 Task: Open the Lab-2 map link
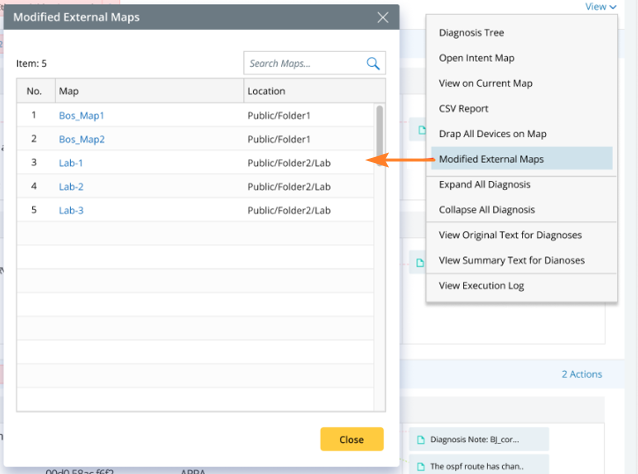[71, 186]
